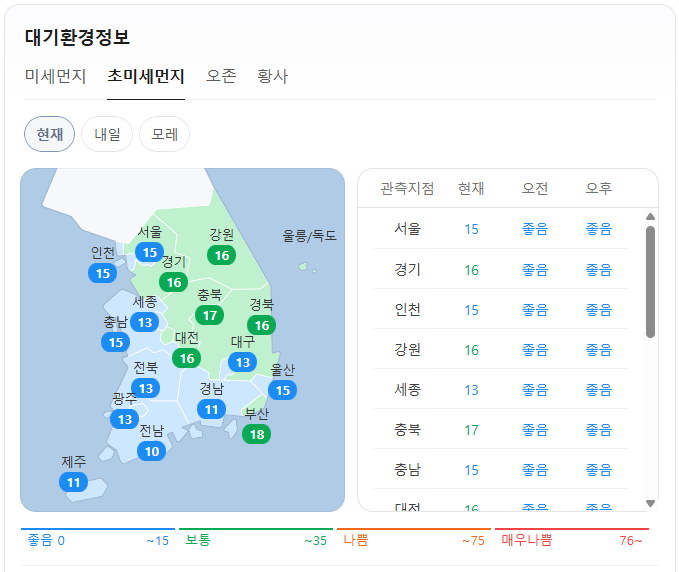Click the 충북 row name in table
The image size is (679, 572).
pyautogui.click(x=407, y=430)
